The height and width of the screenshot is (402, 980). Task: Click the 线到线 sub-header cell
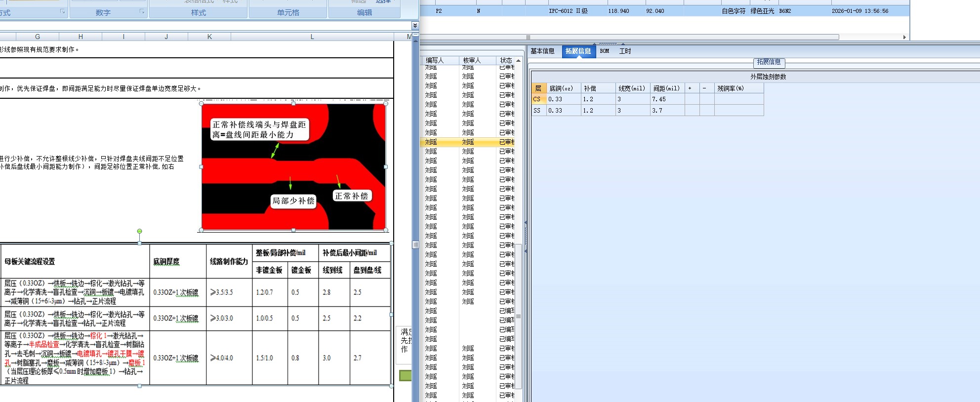coord(334,270)
